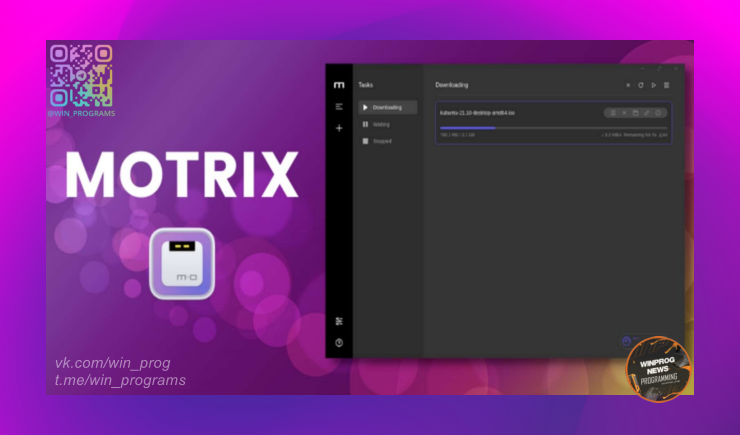The height and width of the screenshot is (435, 740).
Task: Show kubuntu ISO file in folder
Action: tap(635, 113)
